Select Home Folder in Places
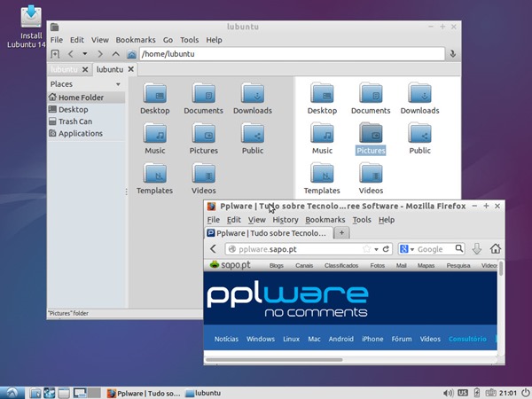This screenshot has height=399, width=532. point(86,98)
